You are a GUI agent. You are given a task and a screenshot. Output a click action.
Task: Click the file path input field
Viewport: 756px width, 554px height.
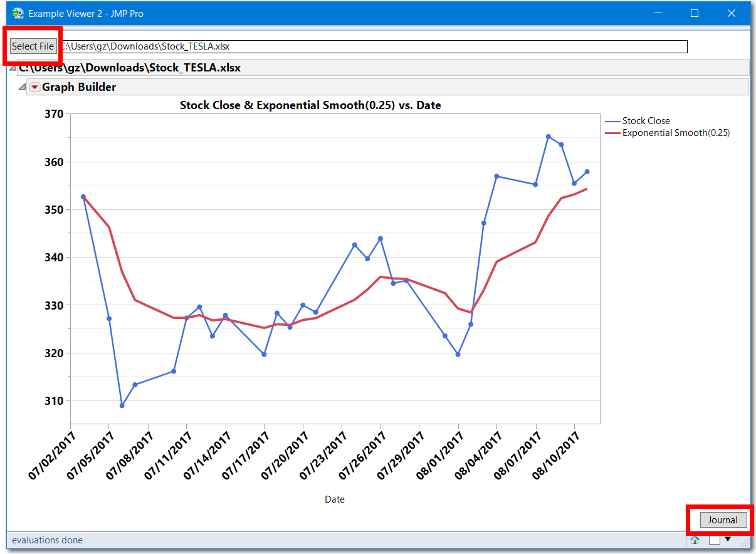[374, 46]
